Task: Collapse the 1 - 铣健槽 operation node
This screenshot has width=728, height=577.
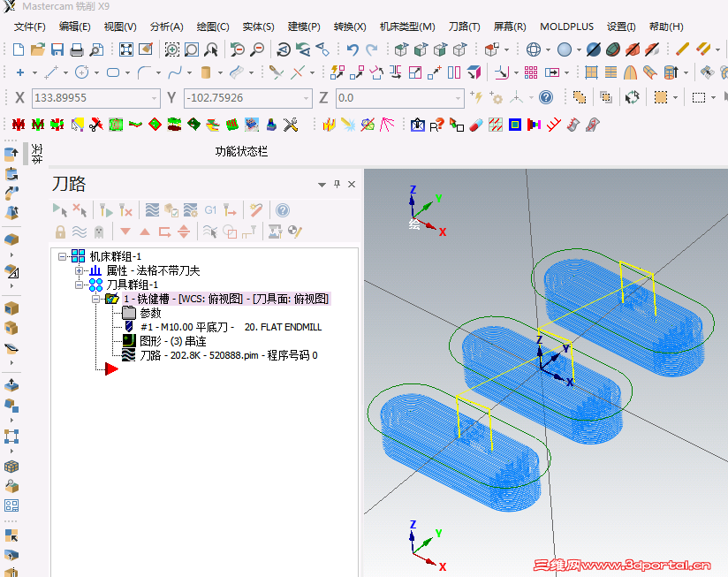Action: click(x=95, y=299)
